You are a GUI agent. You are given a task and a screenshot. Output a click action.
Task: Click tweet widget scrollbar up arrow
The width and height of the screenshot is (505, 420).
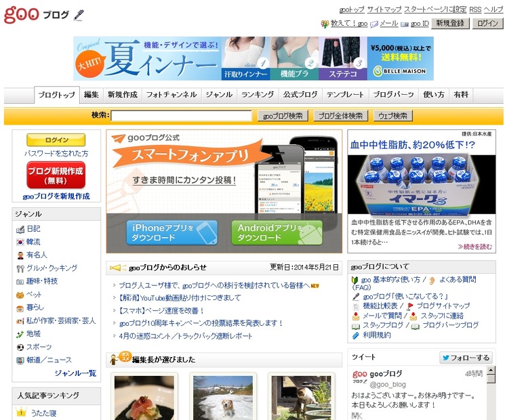coord(491,371)
